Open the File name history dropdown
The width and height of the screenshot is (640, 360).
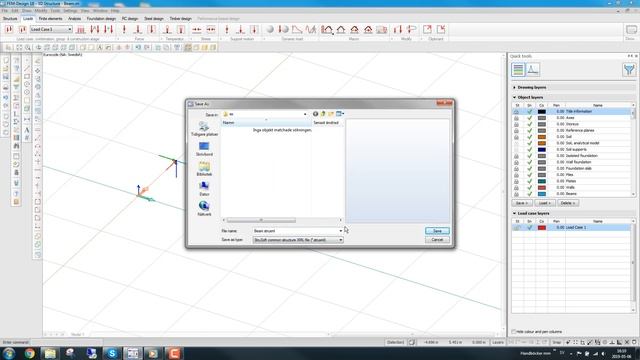(341, 231)
